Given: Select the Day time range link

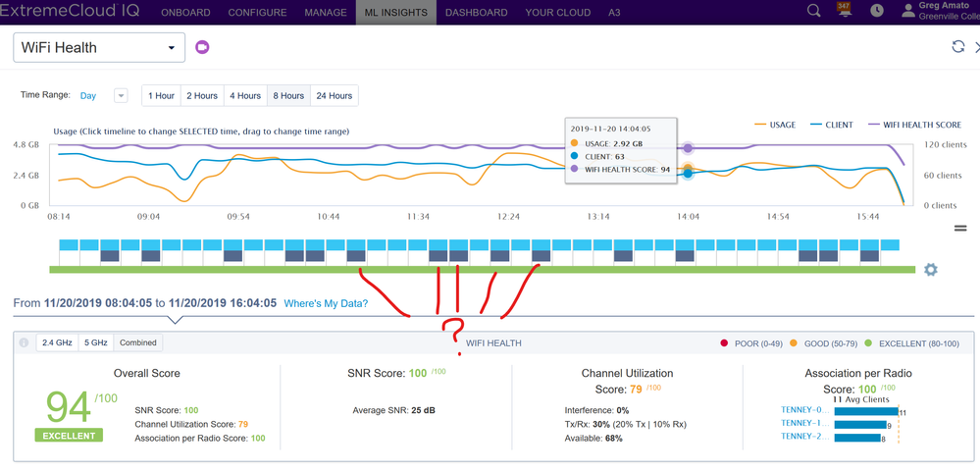Looking at the screenshot, I should tap(88, 96).
